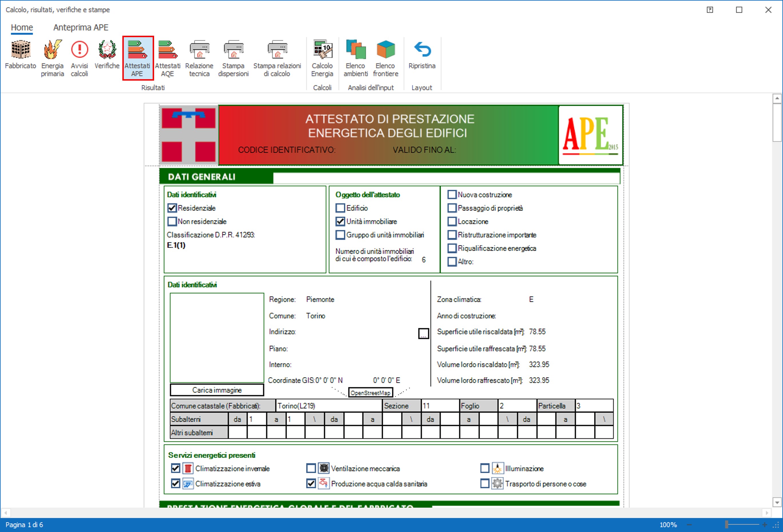Click the Ripristina layout arrow
783x532 pixels.
422,54
